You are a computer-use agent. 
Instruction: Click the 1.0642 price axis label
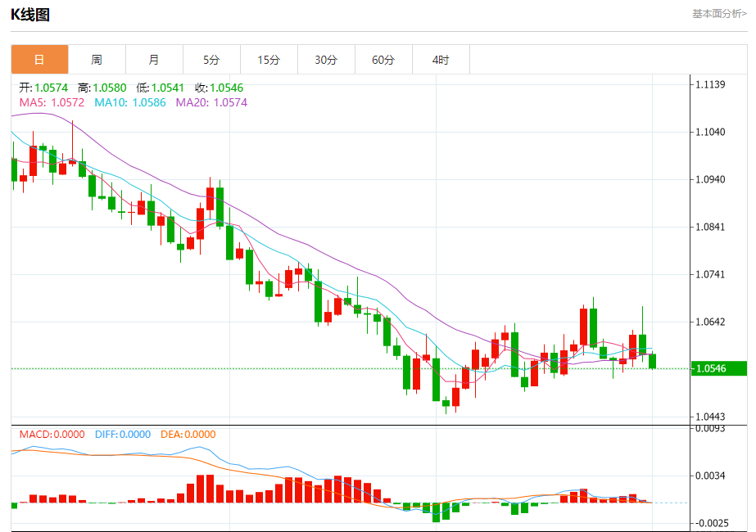[710, 322]
